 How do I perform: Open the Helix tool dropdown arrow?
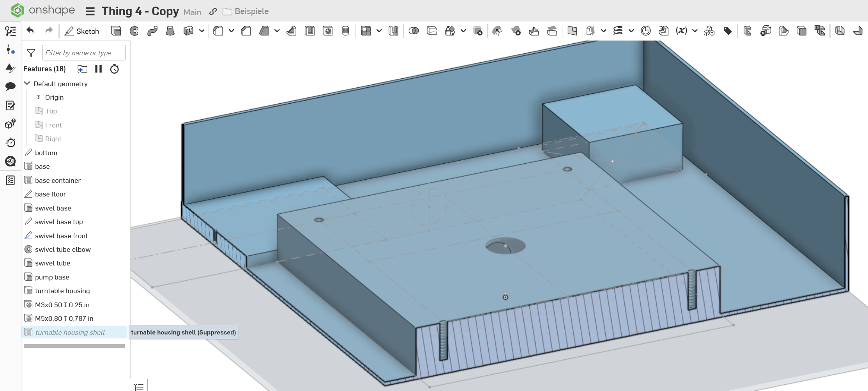click(631, 31)
